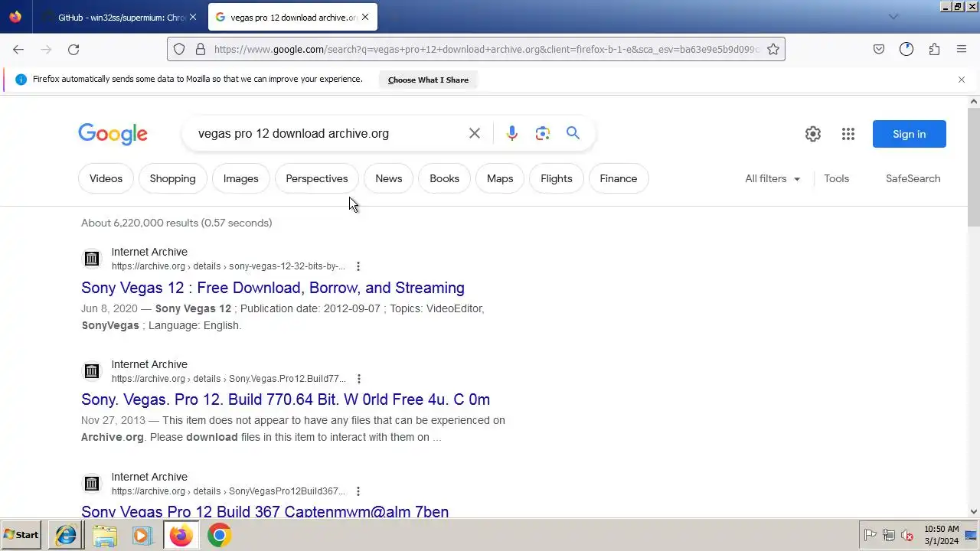
Task: Open the media player taskbar icon
Action: pyautogui.click(x=142, y=535)
